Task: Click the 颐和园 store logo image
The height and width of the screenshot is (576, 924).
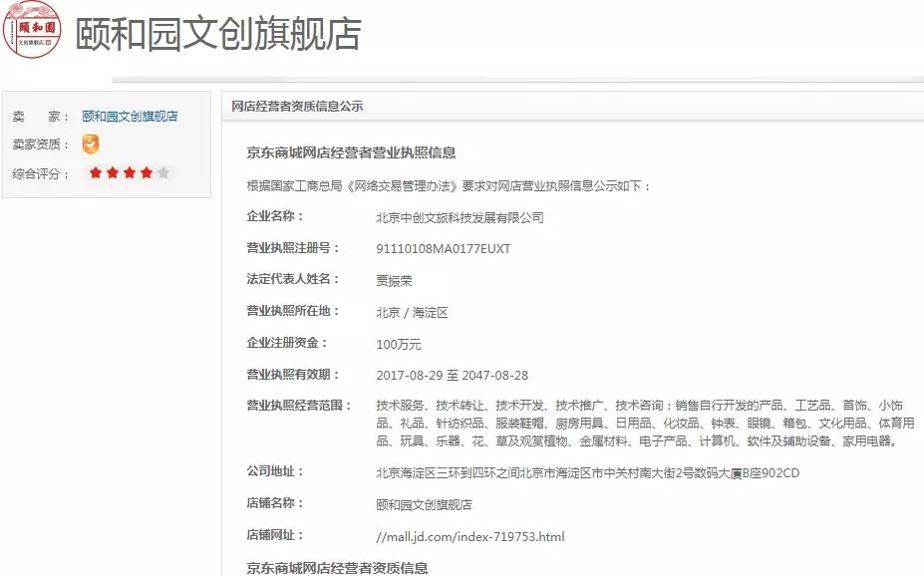Action: pyautogui.click(x=32, y=30)
